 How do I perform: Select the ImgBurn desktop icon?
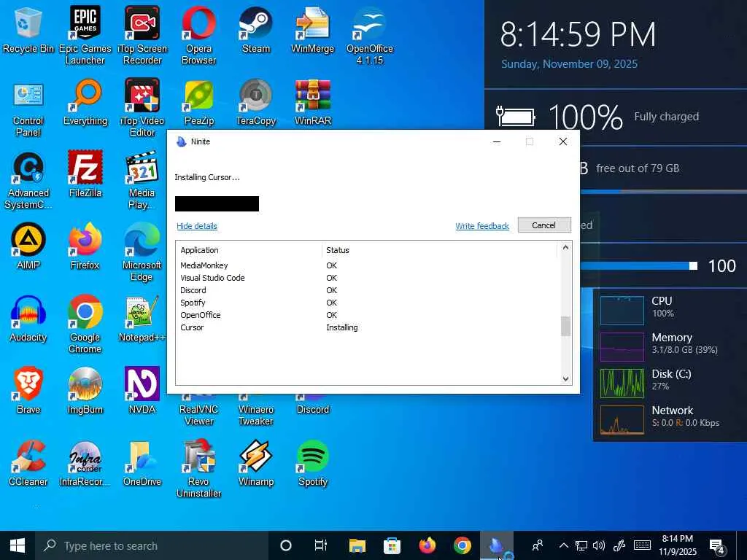[x=85, y=391]
